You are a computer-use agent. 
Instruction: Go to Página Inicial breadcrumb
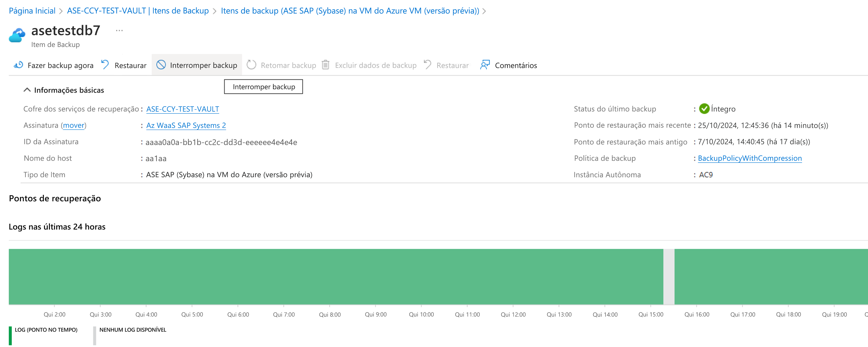(x=32, y=11)
